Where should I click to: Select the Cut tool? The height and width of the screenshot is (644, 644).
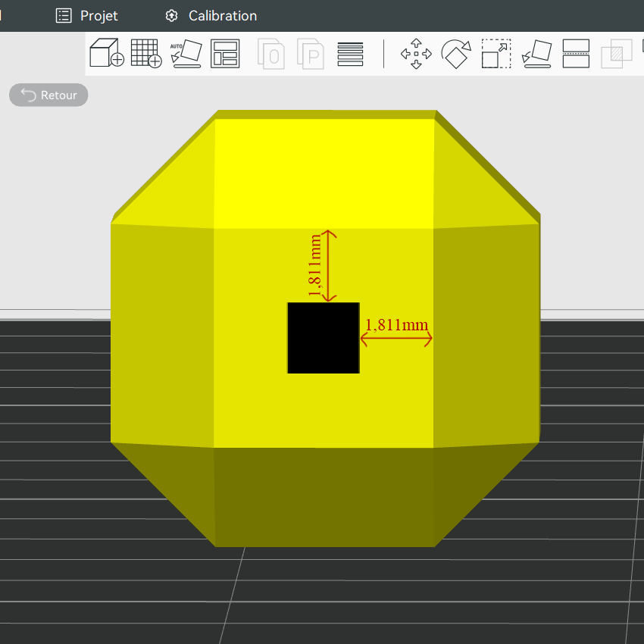pos(576,54)
